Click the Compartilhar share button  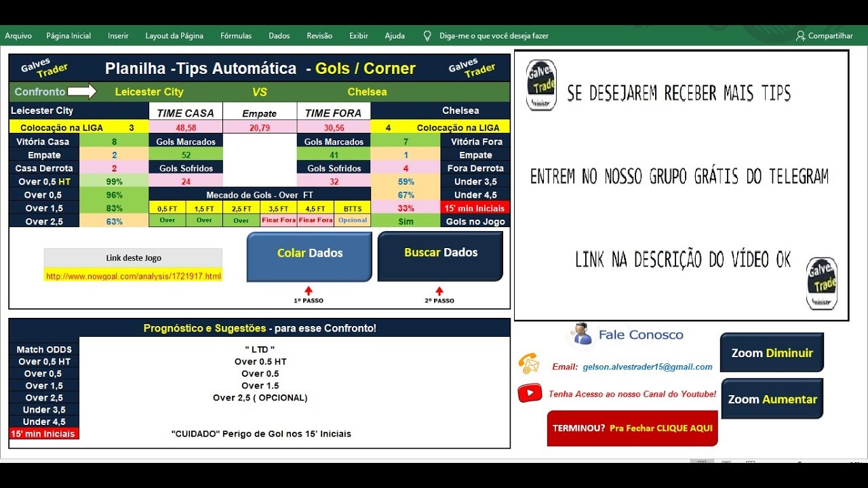(825, 36)
